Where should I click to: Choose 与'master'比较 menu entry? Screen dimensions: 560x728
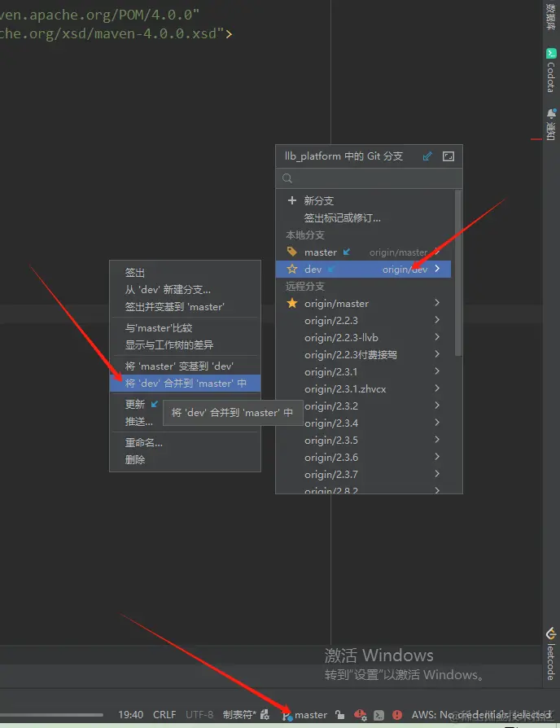[x=185, y=328]
